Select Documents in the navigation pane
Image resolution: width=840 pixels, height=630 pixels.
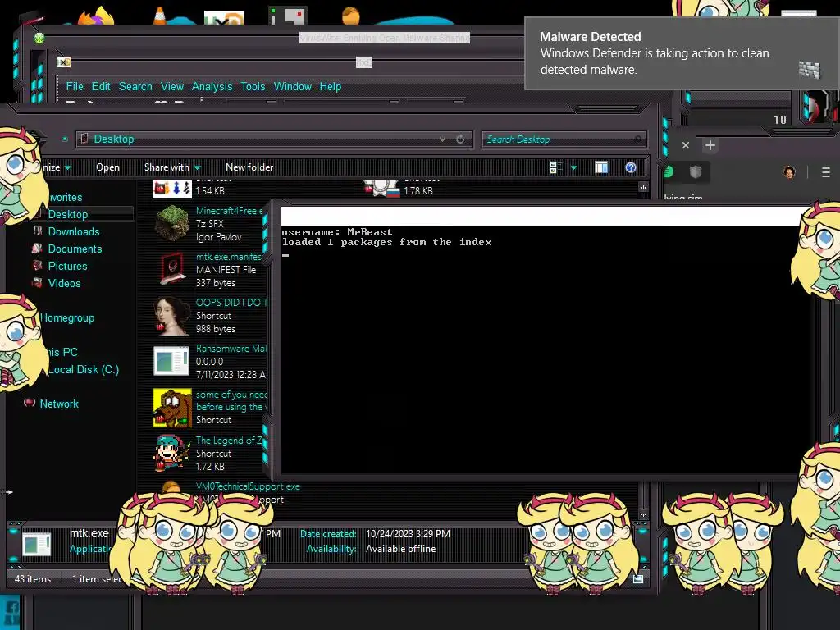(x=75, y=249)
